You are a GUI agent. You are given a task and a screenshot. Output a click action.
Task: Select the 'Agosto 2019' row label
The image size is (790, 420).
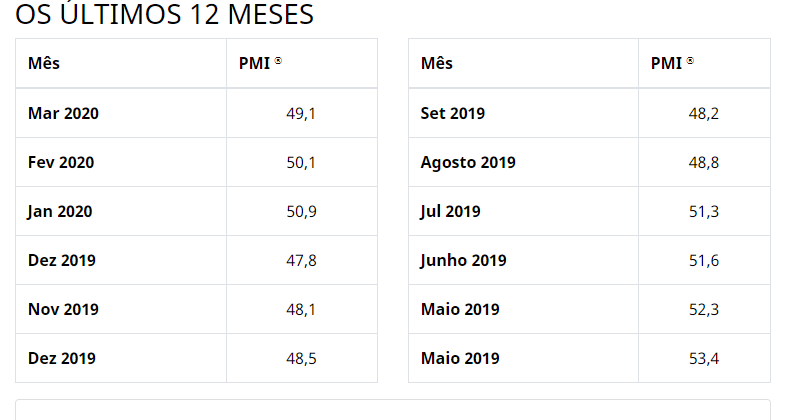coord(468,162)
